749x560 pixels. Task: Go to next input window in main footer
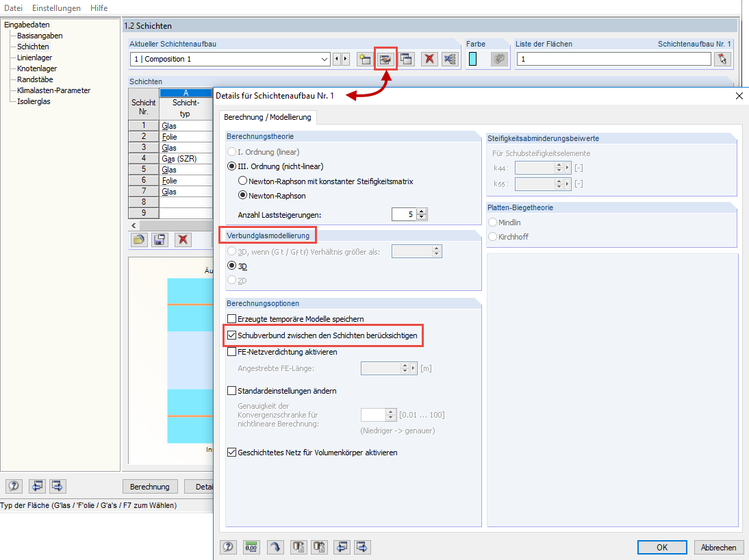coord(57,487)
